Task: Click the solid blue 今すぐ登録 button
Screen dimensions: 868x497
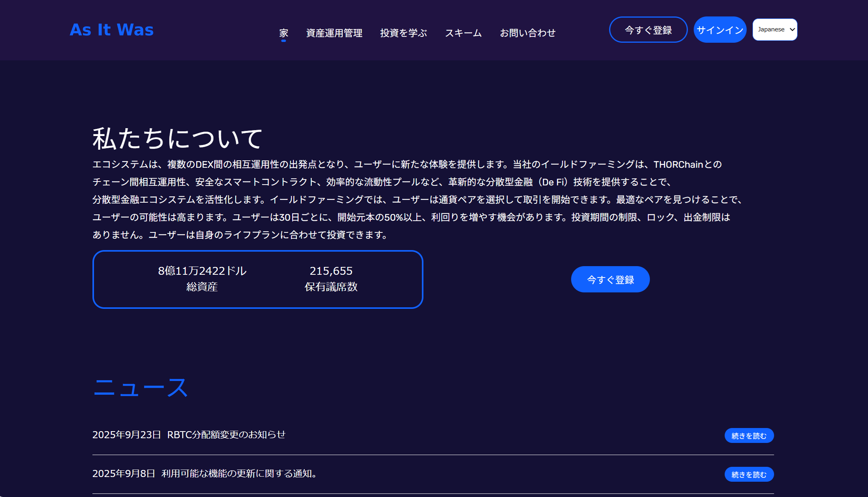Action: pyautogui.click(x=610, y=279)
